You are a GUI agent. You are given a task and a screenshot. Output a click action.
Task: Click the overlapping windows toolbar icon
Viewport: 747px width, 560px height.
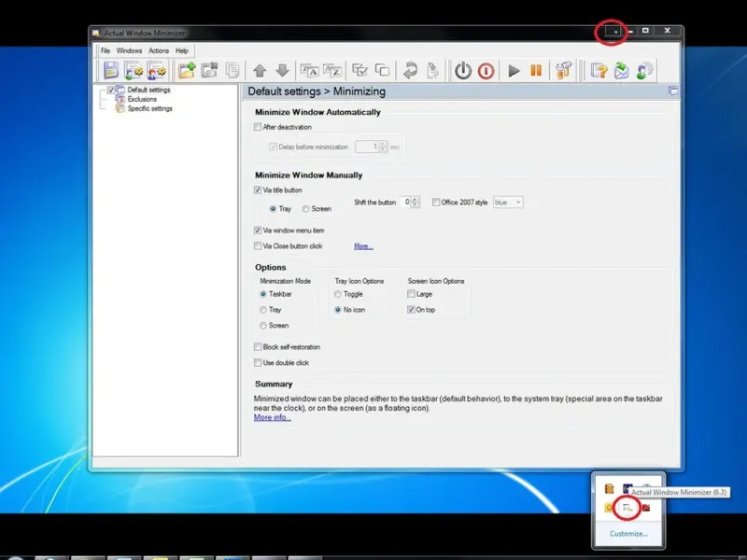383,71
